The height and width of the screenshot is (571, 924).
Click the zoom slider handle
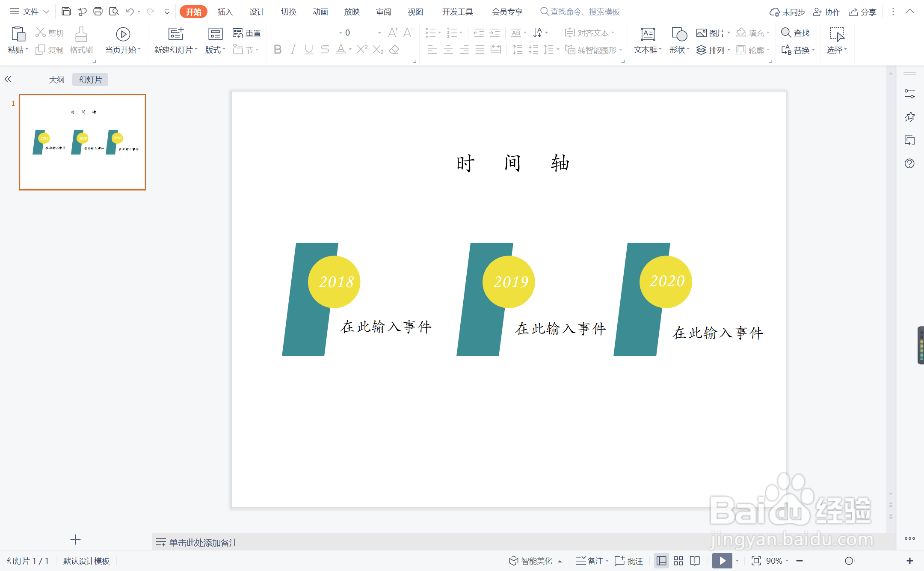pos(849,561)
